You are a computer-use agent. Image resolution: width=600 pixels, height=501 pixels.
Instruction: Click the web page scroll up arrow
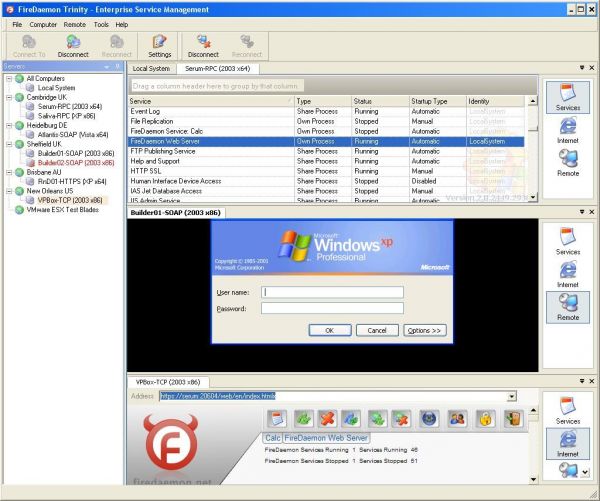point(533,411)
